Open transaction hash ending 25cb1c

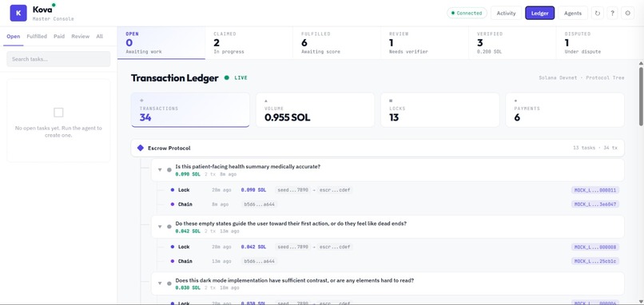[595, 261]
